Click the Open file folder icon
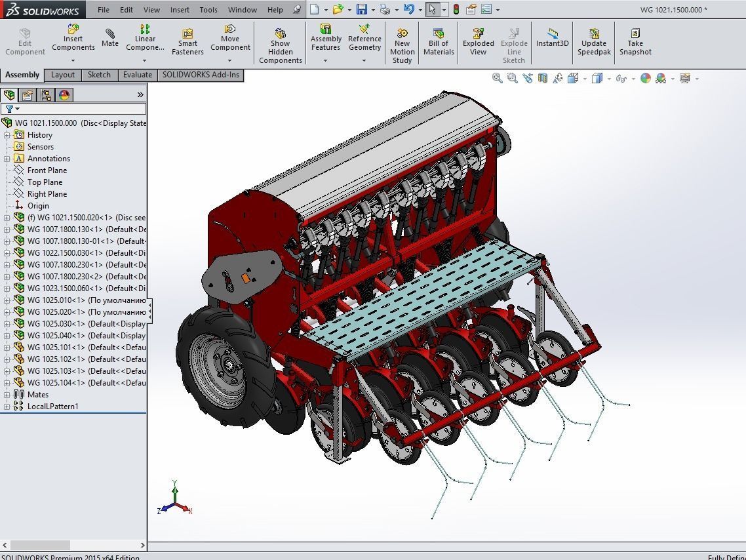746x560 pixels. tap(338, 9)
